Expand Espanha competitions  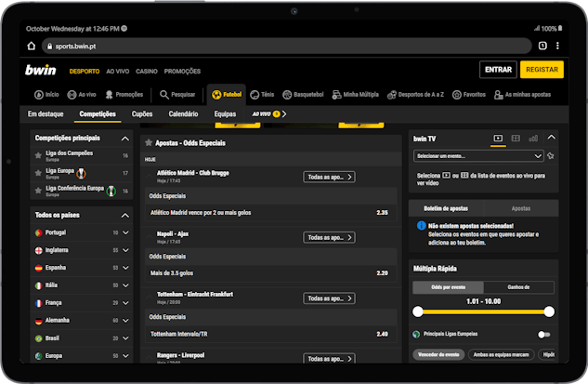(x=125, y=268)
